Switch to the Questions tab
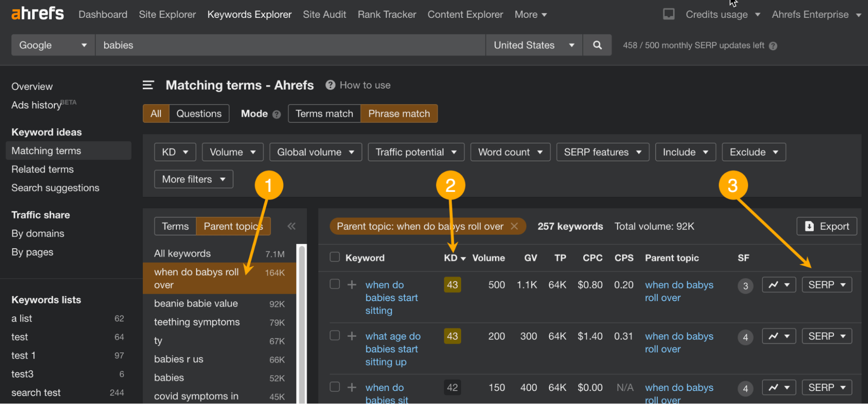The height and width of the screenshot is (404, 868). click(x=199, y=113)
